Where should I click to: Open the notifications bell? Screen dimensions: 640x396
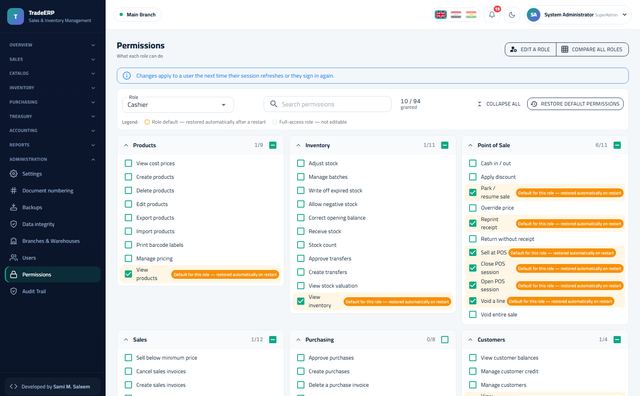(492, 15)
